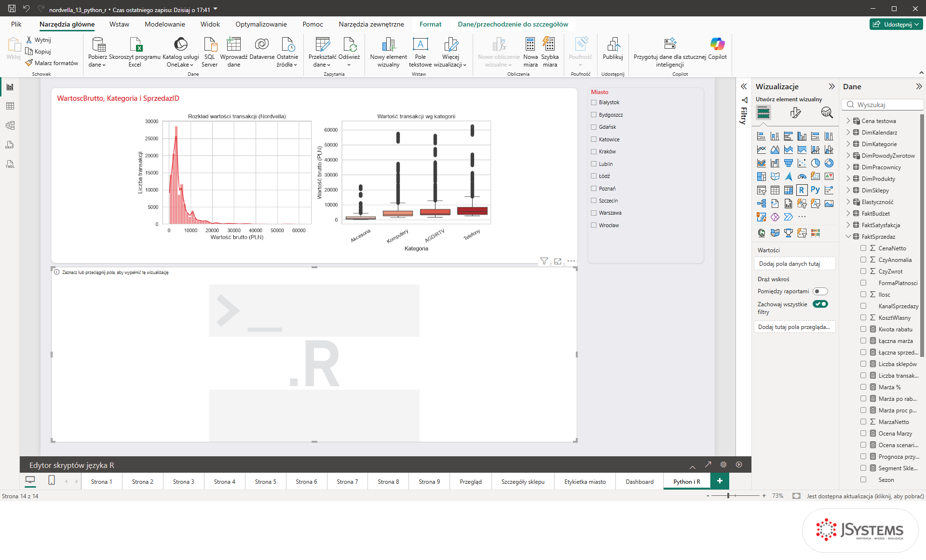Open script editor settings gear
926x560 pixels.
pyautogui.click(x=723, y=464)
